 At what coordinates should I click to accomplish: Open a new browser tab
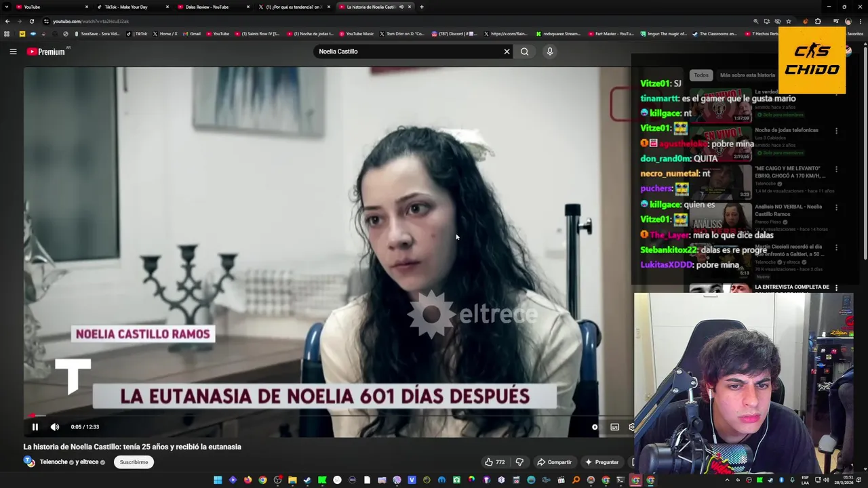coord(422,7)
